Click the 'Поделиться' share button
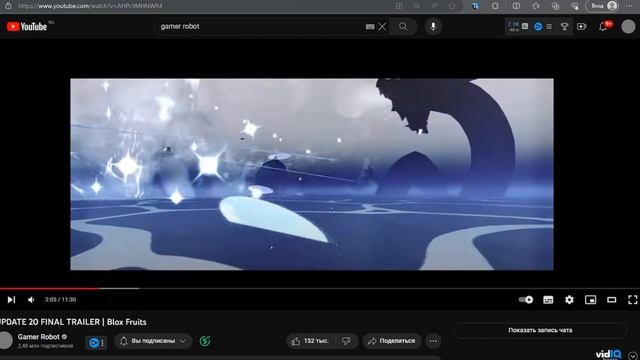This screenshot has width=640, height=360. point(391,341)
